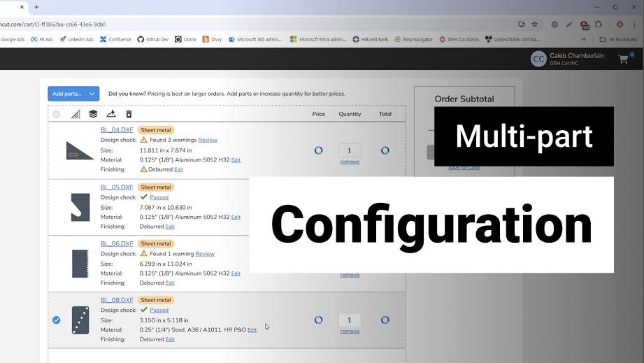Edit material for BL_04.DXF

pyautogui.click(x=236, y=160)
